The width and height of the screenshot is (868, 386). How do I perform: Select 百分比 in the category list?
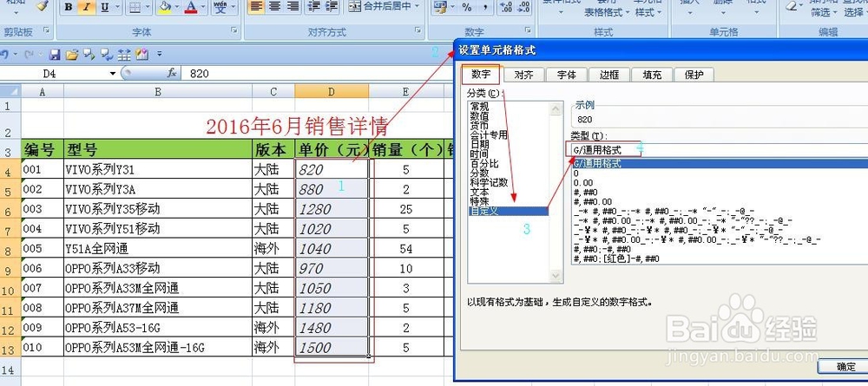pos(484,164)
